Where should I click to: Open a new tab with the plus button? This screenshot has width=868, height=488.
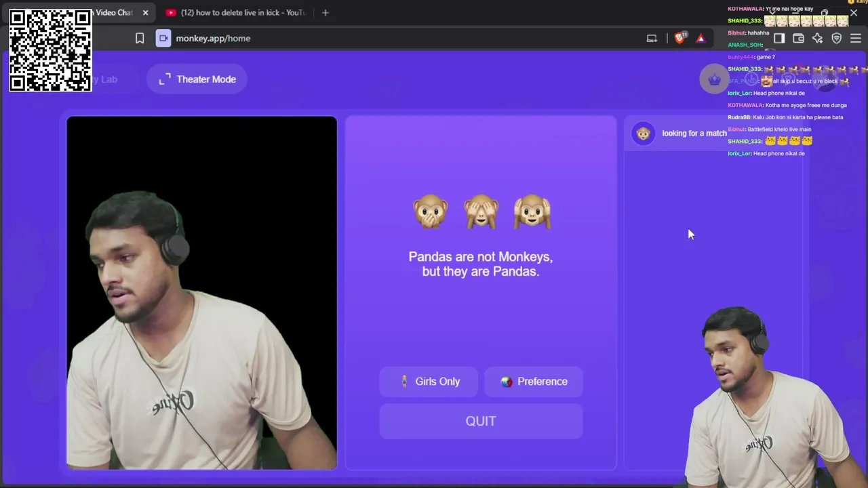[325, 12]
